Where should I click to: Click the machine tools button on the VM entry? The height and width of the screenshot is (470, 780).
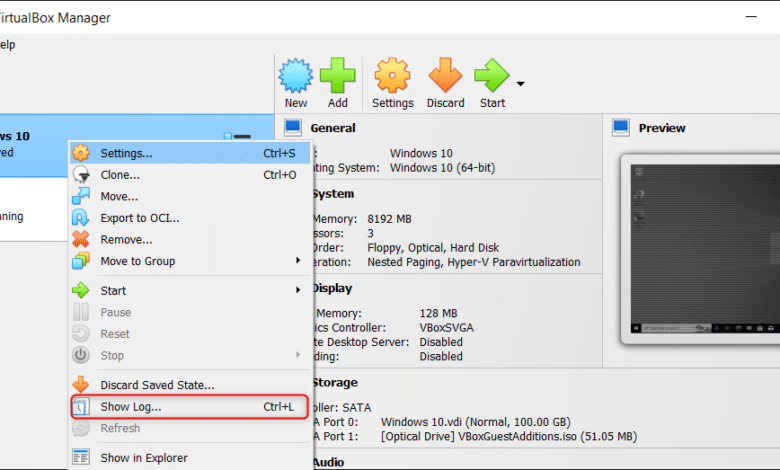238,136
